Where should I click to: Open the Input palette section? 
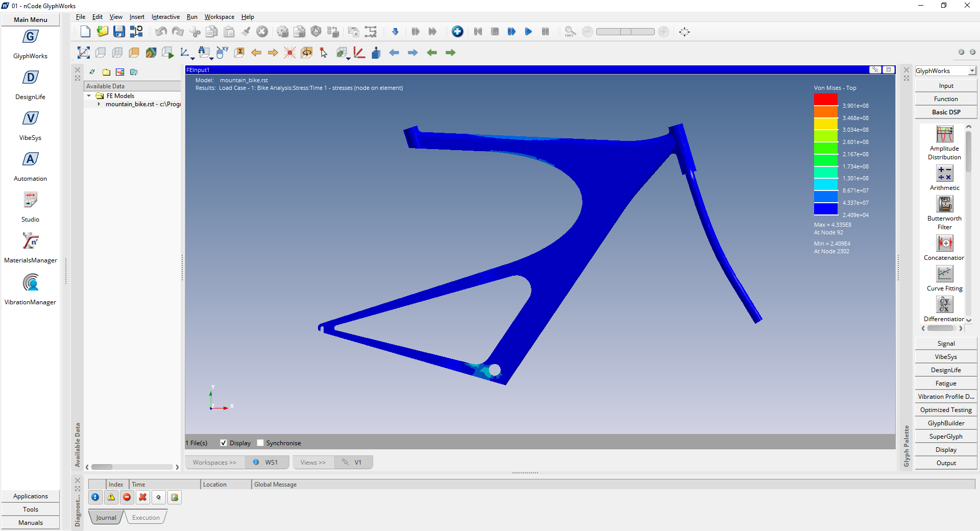click(x=946, y=85)
